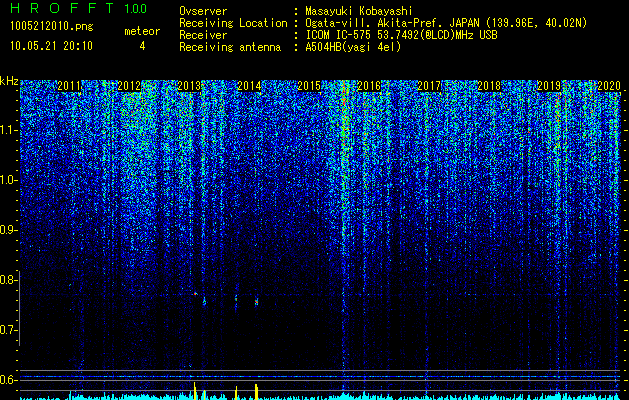Click the 2014 time marker
The height and width of the screenshot is (400, 629).
click(249, 86)
